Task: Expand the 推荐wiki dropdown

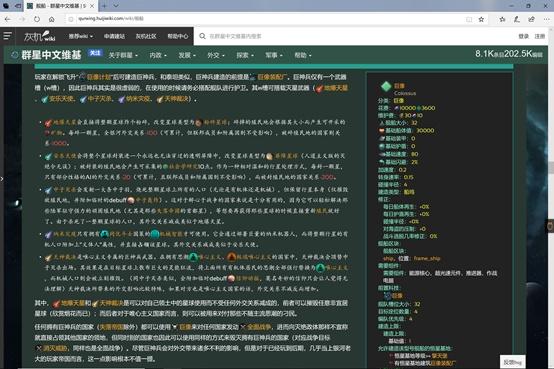Action: (81, 36)
